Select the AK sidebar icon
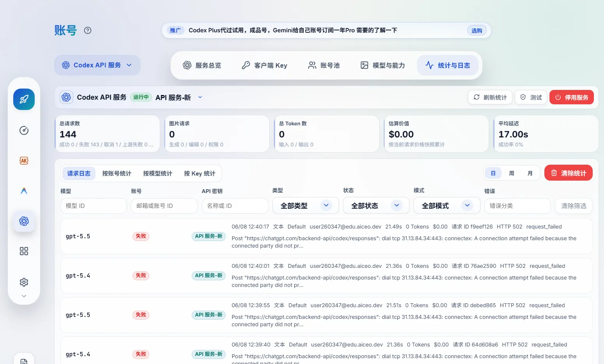604x364 pixels. point(24,160)
